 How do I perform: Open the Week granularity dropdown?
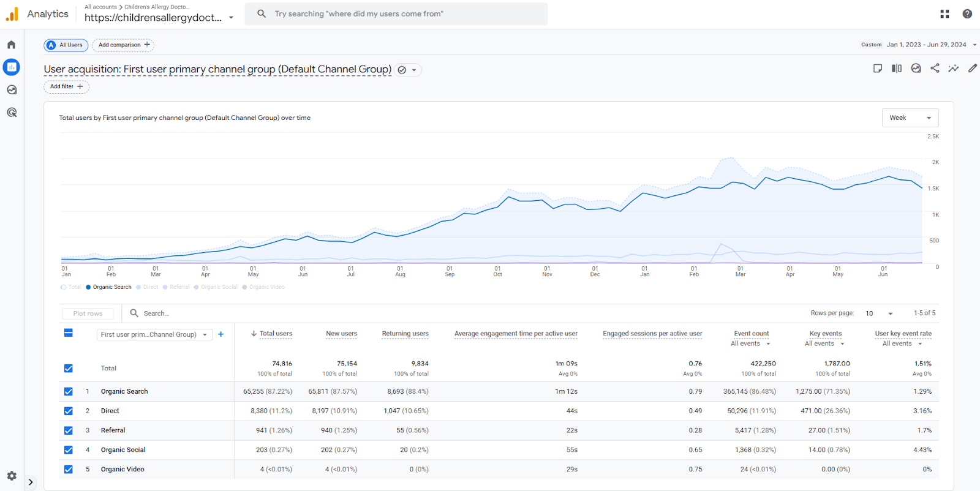(x=910, y=118)
